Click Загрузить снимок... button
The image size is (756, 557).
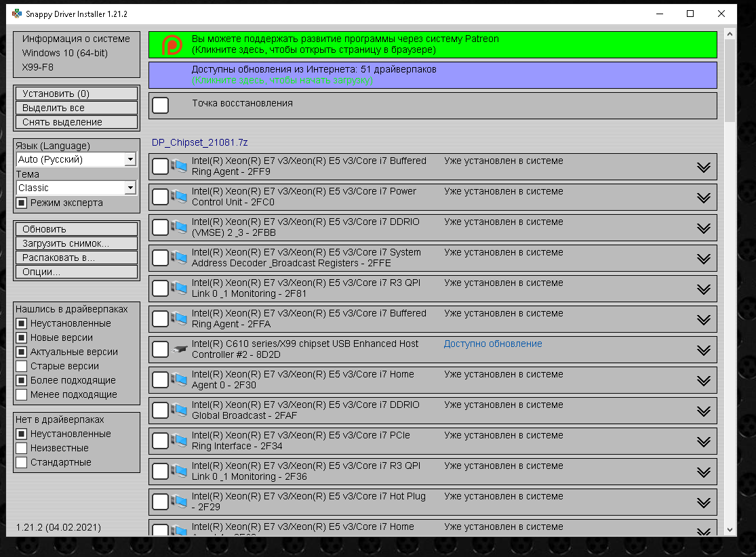(77, 243)
